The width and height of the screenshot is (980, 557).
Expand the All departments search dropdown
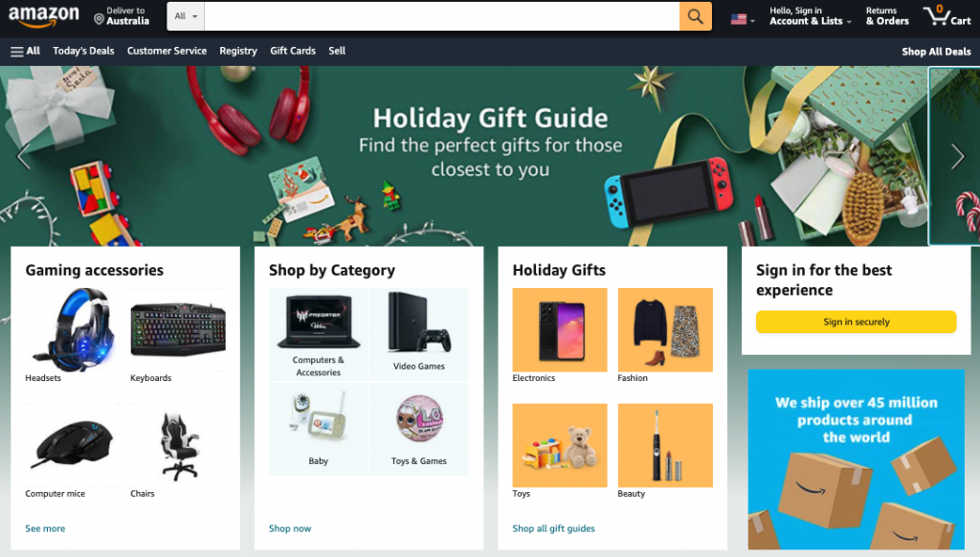click(186, 16)
